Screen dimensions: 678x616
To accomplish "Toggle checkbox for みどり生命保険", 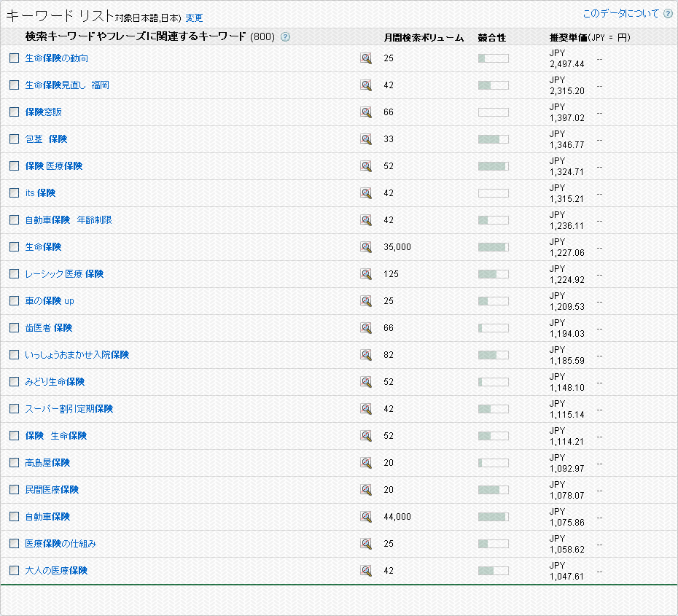I will tap(15, 382).
